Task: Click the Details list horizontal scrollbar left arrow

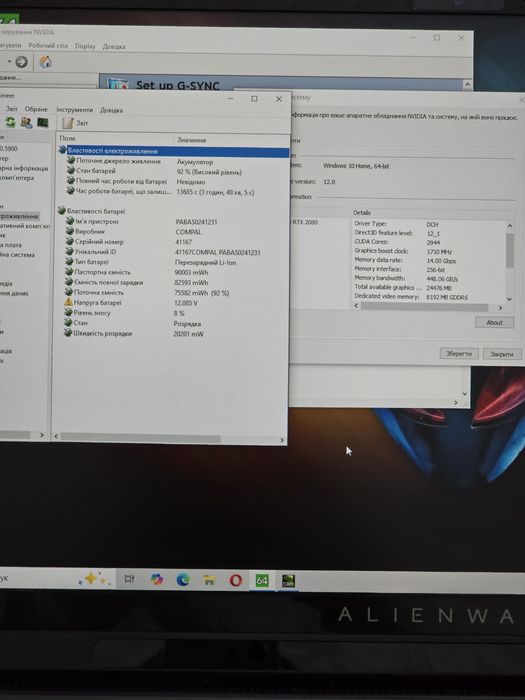Action: [x=356, y=306]
